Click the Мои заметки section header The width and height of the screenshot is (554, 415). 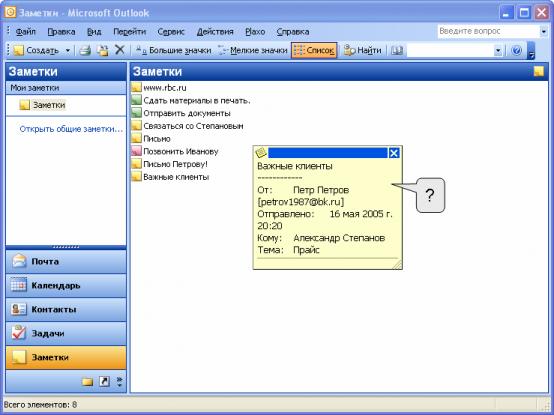[x=66, y=88]
